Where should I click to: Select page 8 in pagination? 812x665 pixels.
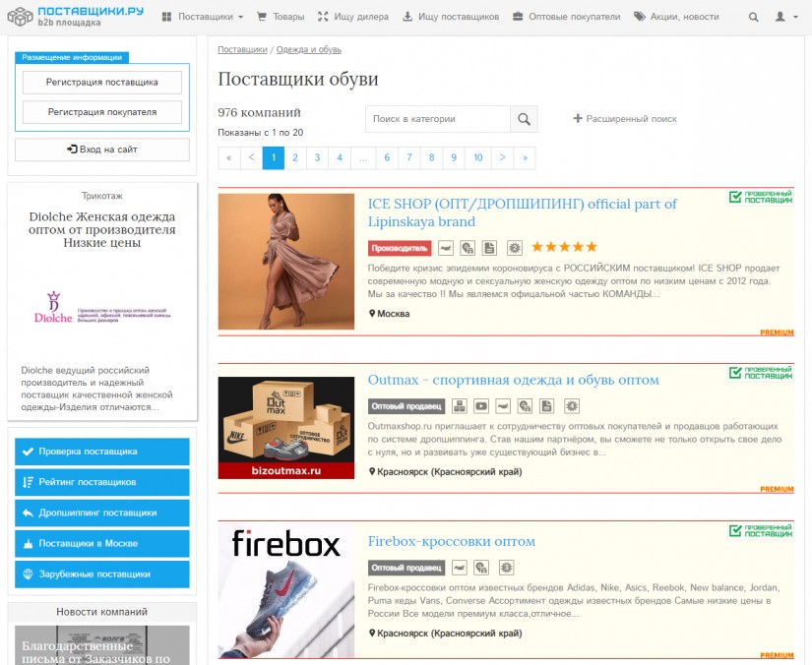pos(431,157)
